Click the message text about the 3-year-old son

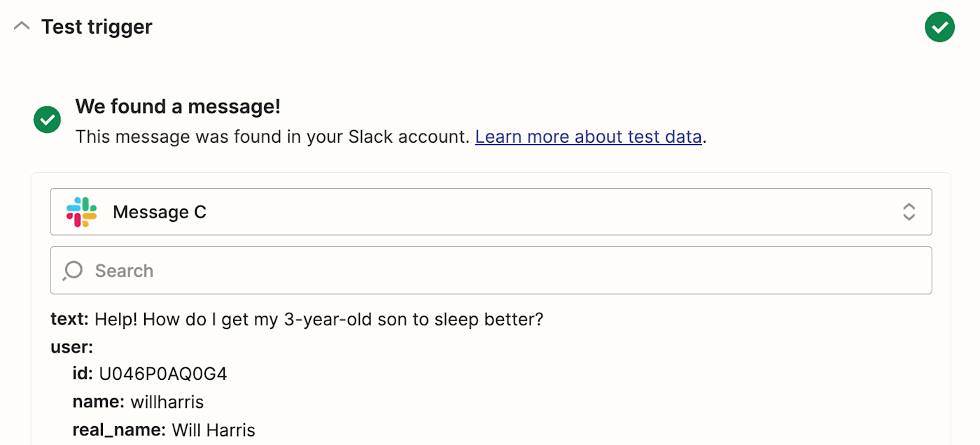pos(318,320)
